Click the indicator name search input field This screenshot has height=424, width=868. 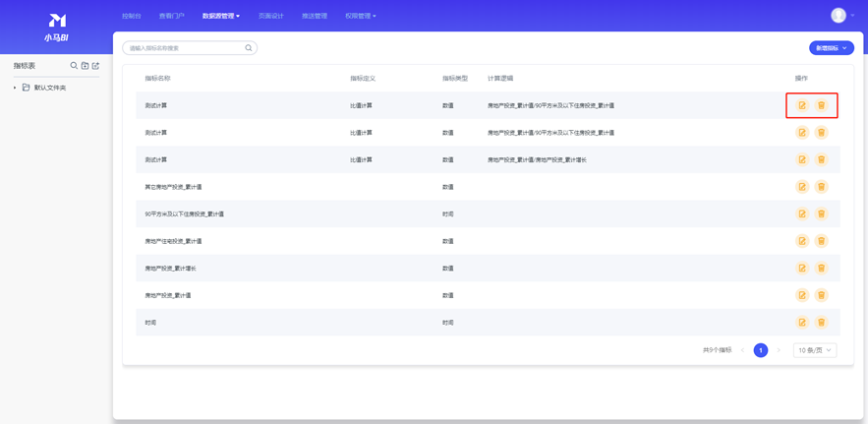coord(184,48)
